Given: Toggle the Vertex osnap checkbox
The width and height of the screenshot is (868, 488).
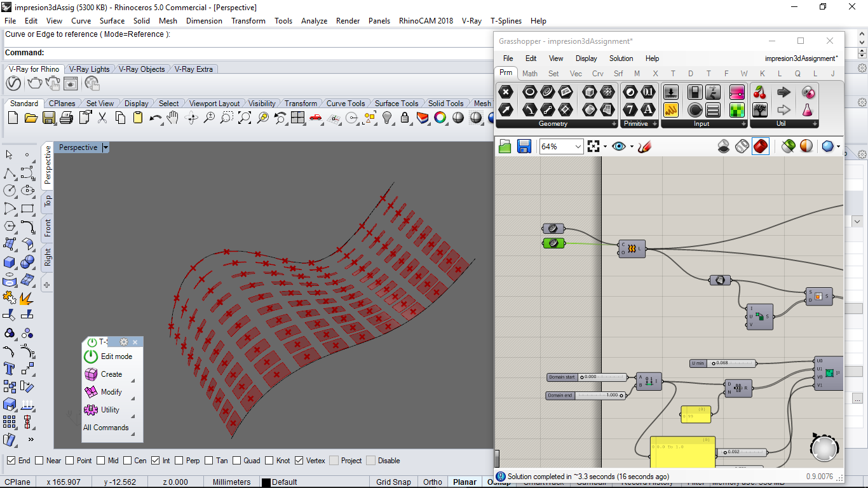Looking at the screenshot, I should [299, 461].
